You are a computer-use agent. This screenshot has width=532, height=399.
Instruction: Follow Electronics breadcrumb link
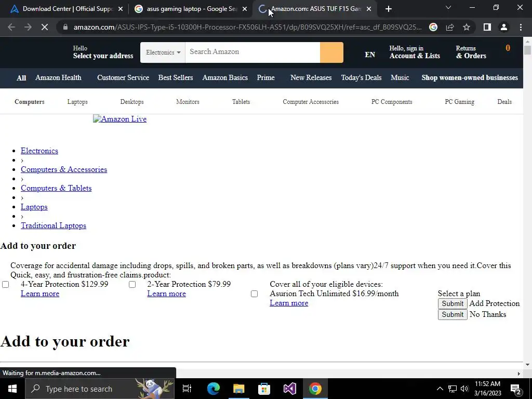point(39,151)
